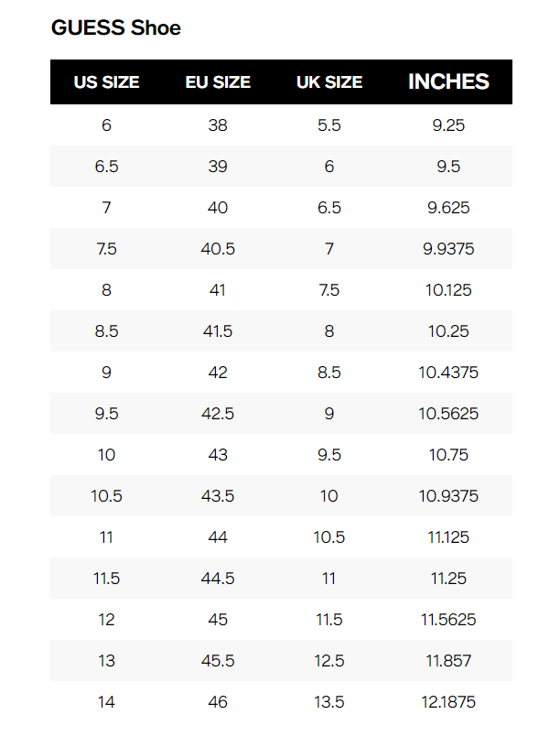
Task: Click EU size 42.5 cell
Action: click(218, 414)
